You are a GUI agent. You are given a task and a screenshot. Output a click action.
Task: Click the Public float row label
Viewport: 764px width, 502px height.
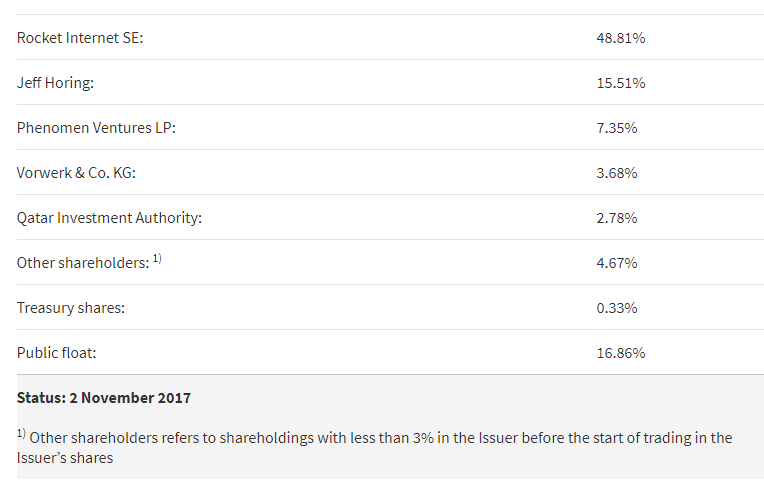point(57,353)
